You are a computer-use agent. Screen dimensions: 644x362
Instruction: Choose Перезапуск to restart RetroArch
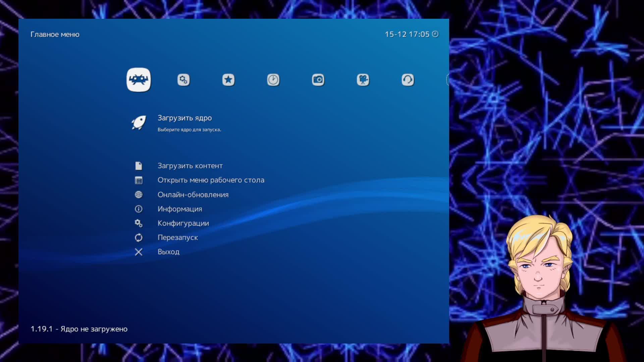[x=177, y=238]
